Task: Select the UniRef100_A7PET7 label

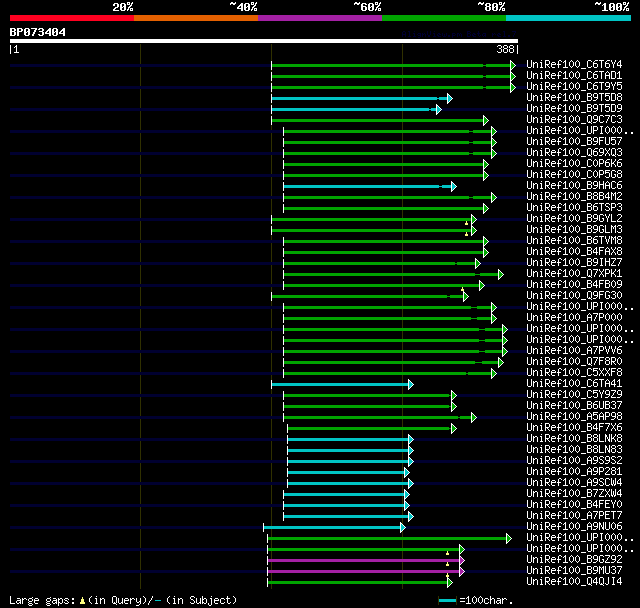Action: point(574,516)
